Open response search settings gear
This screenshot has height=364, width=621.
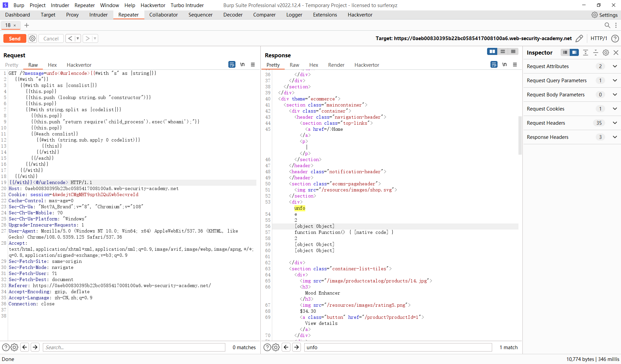click(276, 347)
